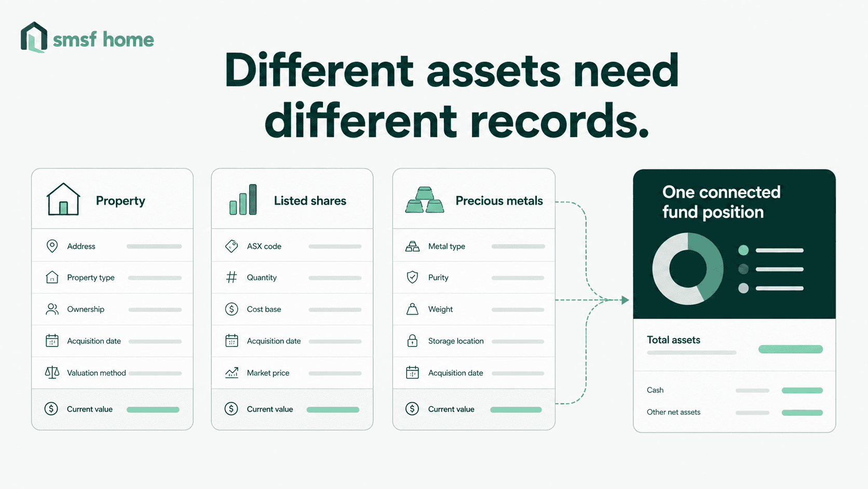
Task: Click the ASX code tag icon
Action: point(232,246)
